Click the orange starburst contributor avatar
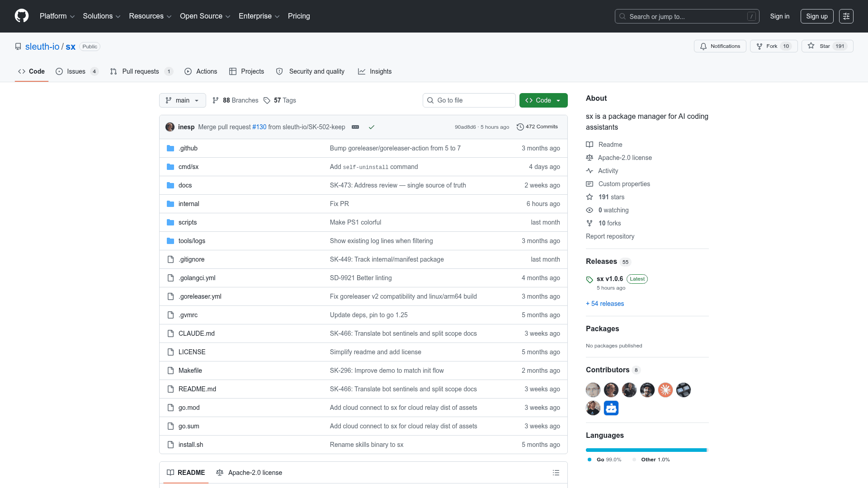 coord(665,390)
